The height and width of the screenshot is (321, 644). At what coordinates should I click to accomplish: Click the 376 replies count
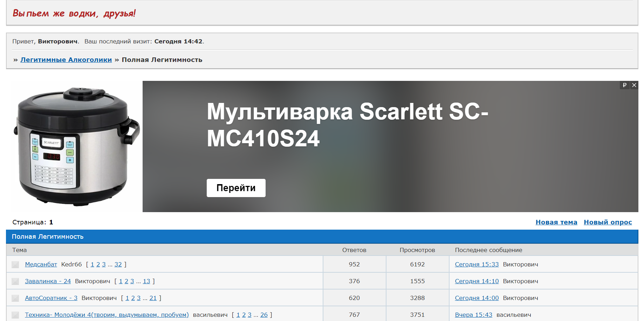click(x=354, y=281)
